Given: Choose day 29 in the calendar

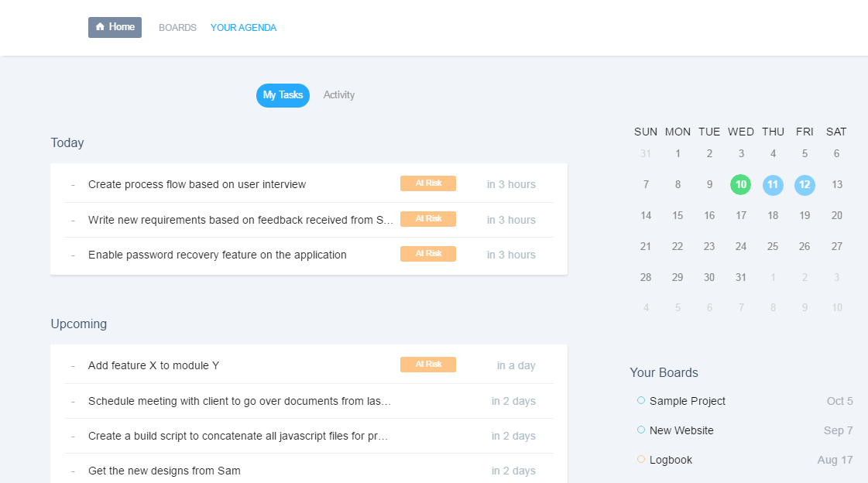Looking at the screenshot, I should coord(678,277).
